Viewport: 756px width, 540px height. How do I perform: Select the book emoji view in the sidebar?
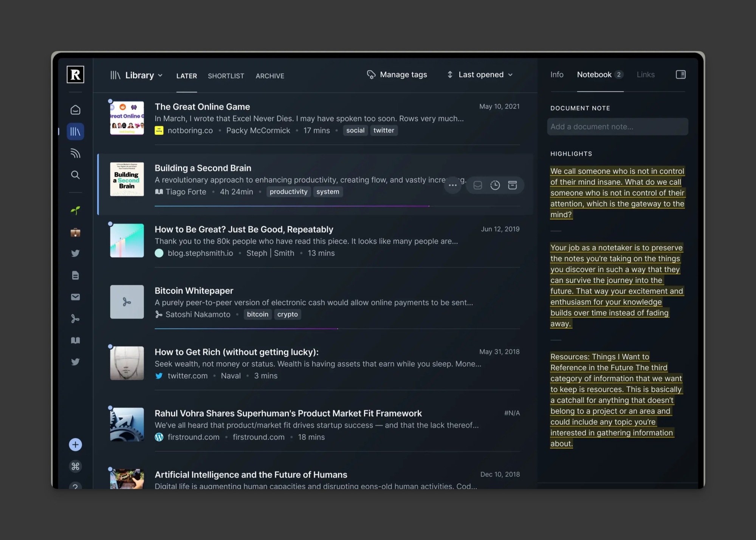click(76, 340)
